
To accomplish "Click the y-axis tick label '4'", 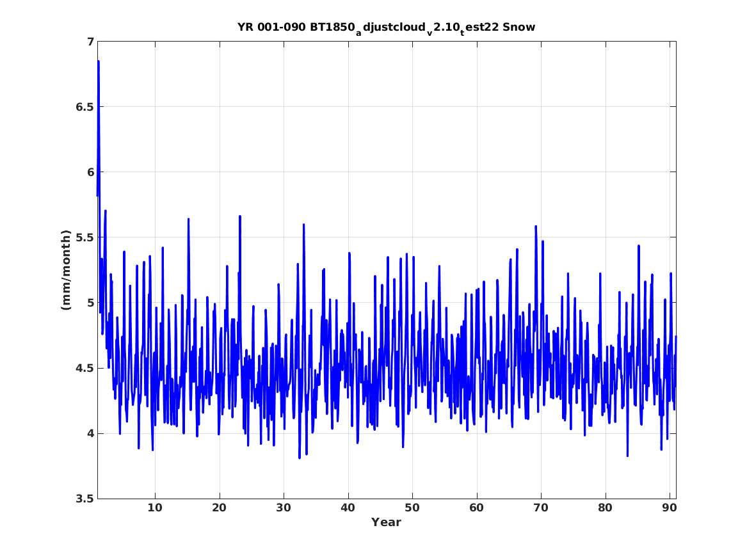I will 90,433.
